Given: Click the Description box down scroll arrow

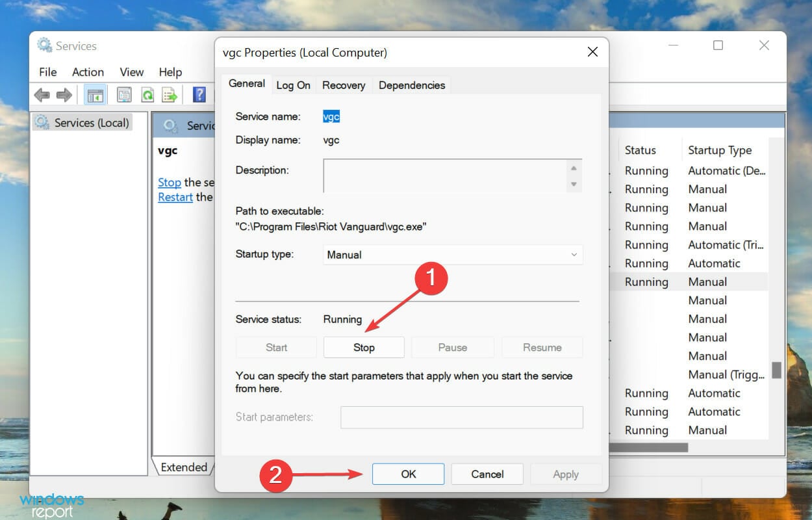Looking at the screenshot, I should point(573,185).
